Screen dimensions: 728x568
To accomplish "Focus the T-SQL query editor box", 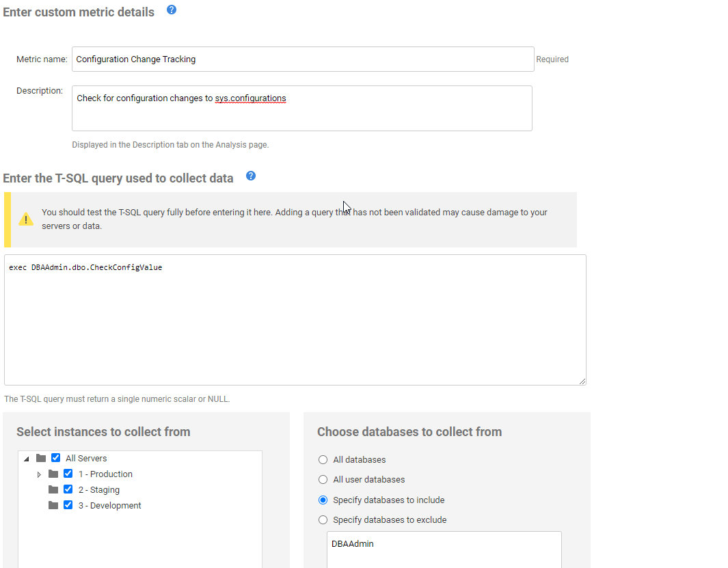I will (x=295, y=320).
